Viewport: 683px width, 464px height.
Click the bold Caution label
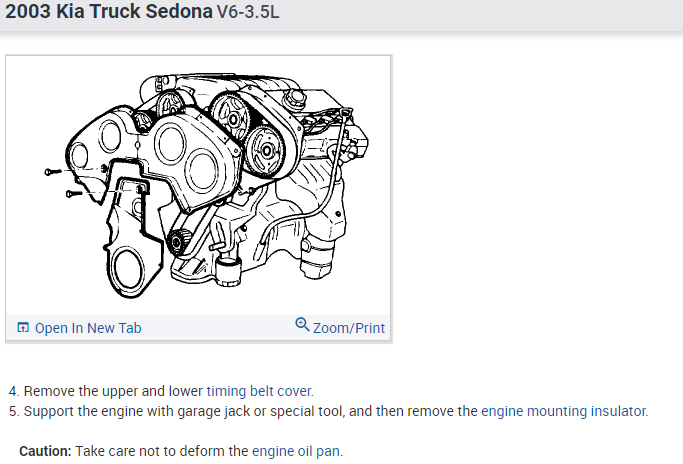point(45,451)
